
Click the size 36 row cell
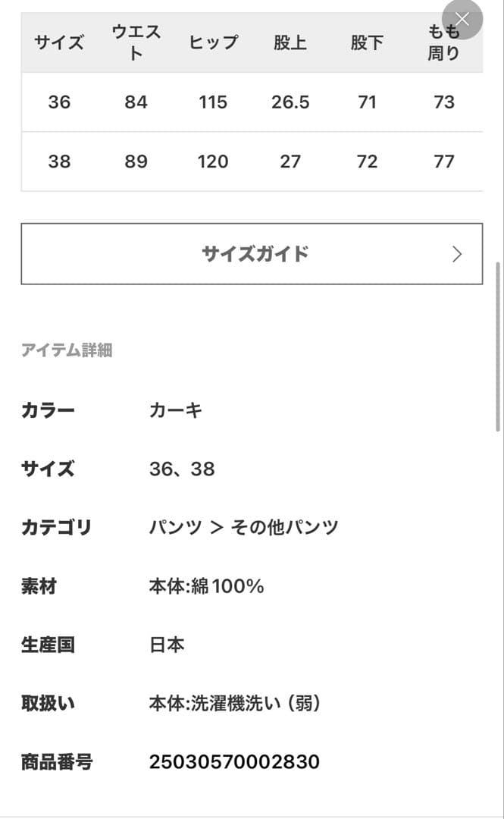tap(59, 102)
